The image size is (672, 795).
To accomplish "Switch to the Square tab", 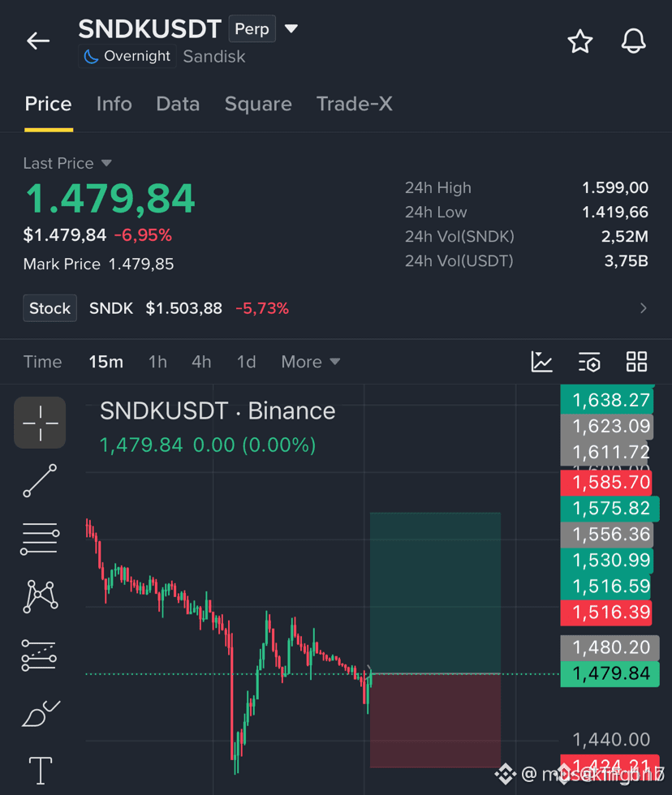I will pyautogui.click(x=258, y=104).
